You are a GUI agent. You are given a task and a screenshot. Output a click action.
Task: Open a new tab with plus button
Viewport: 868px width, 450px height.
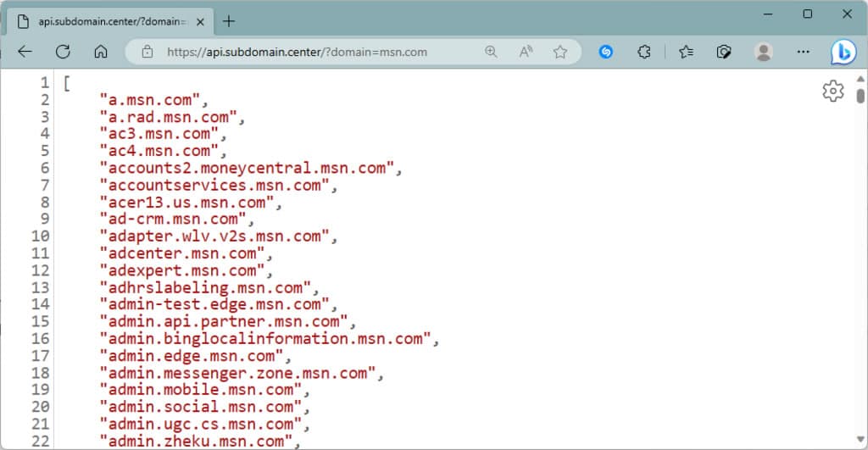[229, 21]
